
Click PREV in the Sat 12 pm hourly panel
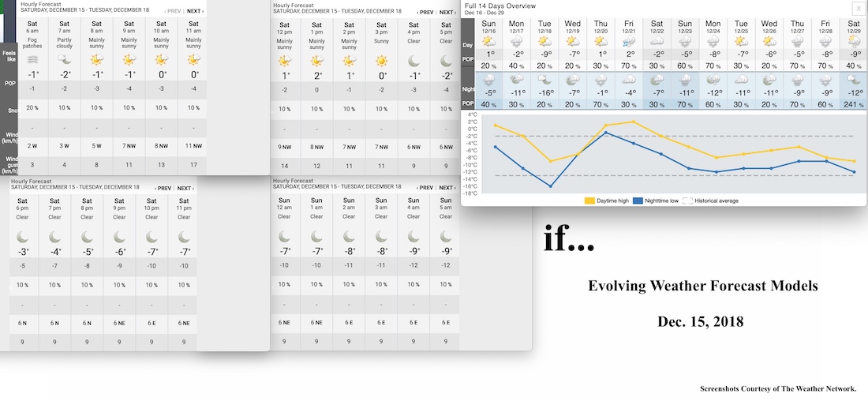click(x=425, y=12)
